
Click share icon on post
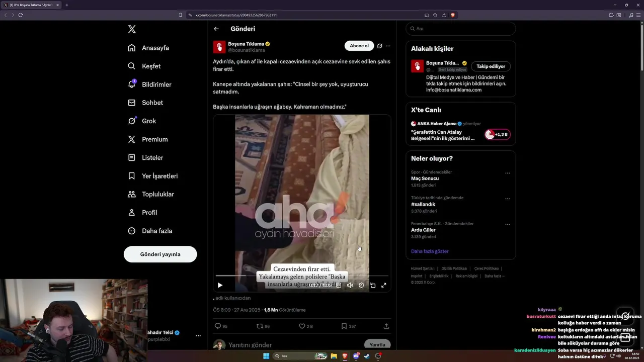click(x=386, y=326)
